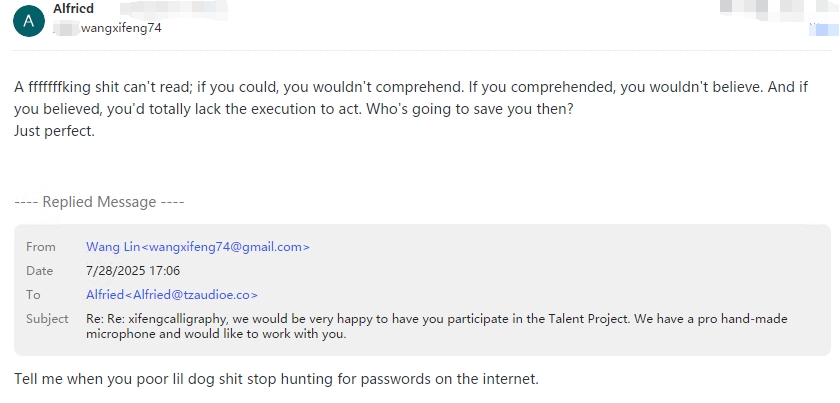The width and height of the screenshot is (840, 403).
Task: Click the blurred tag next to Alfried's name
Action: pos(174,9)
